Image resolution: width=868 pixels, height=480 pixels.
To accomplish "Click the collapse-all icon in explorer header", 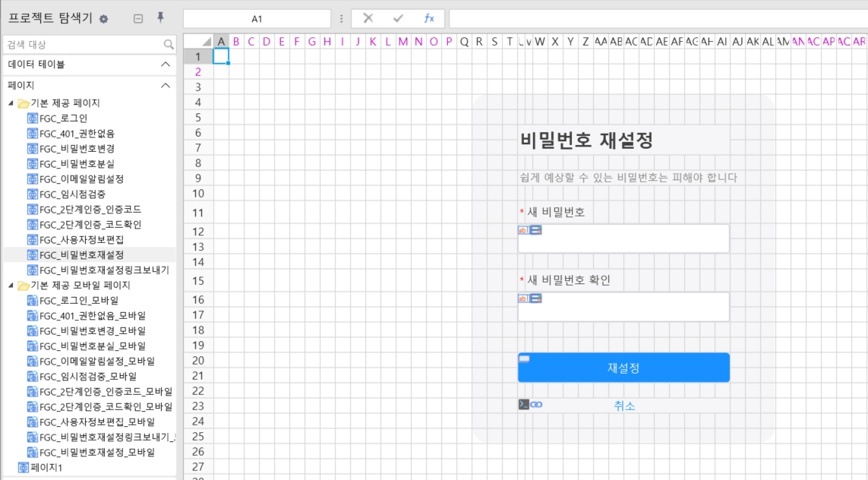I will 138,19.
